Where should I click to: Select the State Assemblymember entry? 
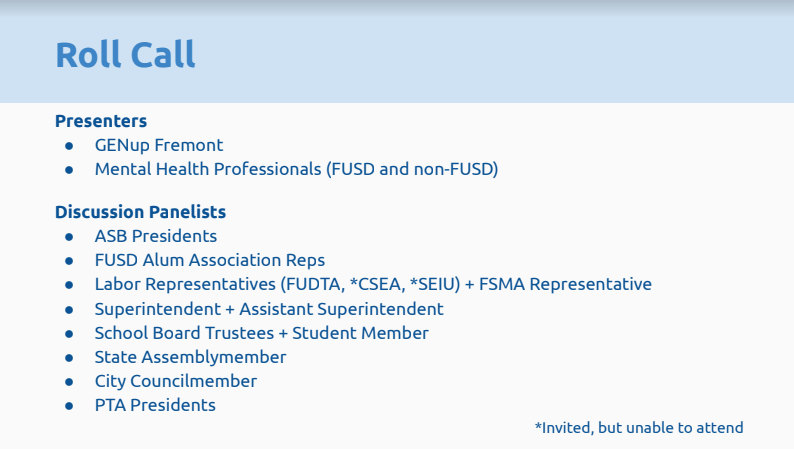pyautogui.click(x=191, y=357)
